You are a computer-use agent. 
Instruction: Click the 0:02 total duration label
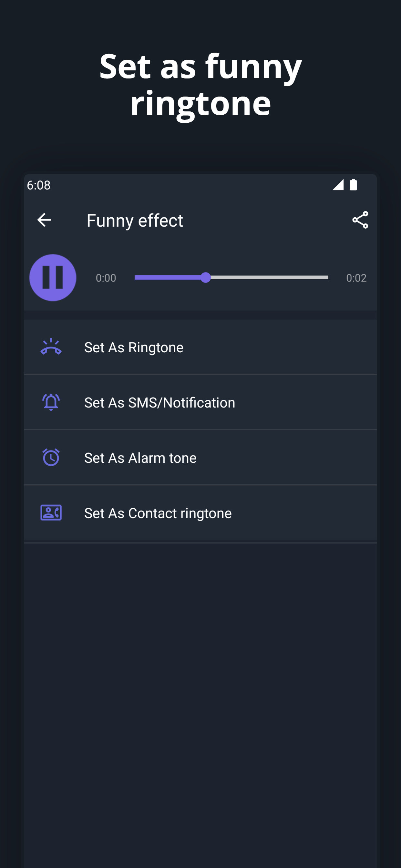click(356, 278)
